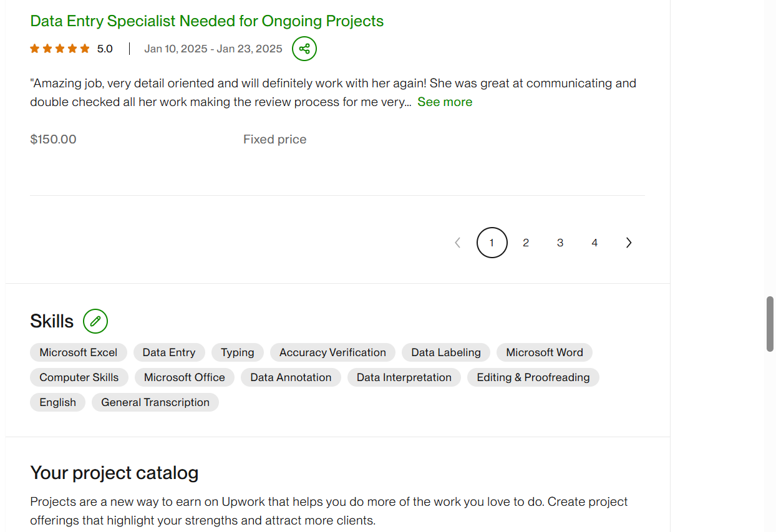Edit skills with the pencil icon
Viewport: 776px width, 532px height.
[95, 321]
